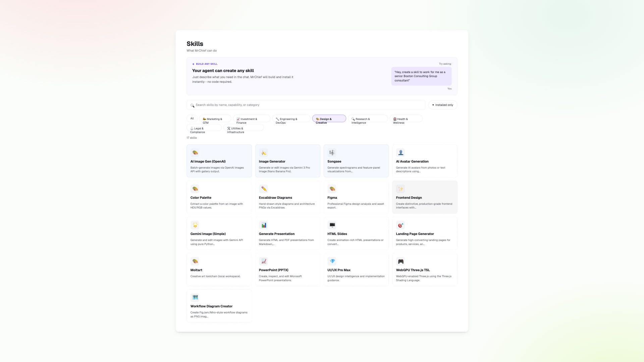The width and height of the screenshot is (644, 362).
Task: Click the Frontend Design sparkle icon
Action: [x=400, y=189]
